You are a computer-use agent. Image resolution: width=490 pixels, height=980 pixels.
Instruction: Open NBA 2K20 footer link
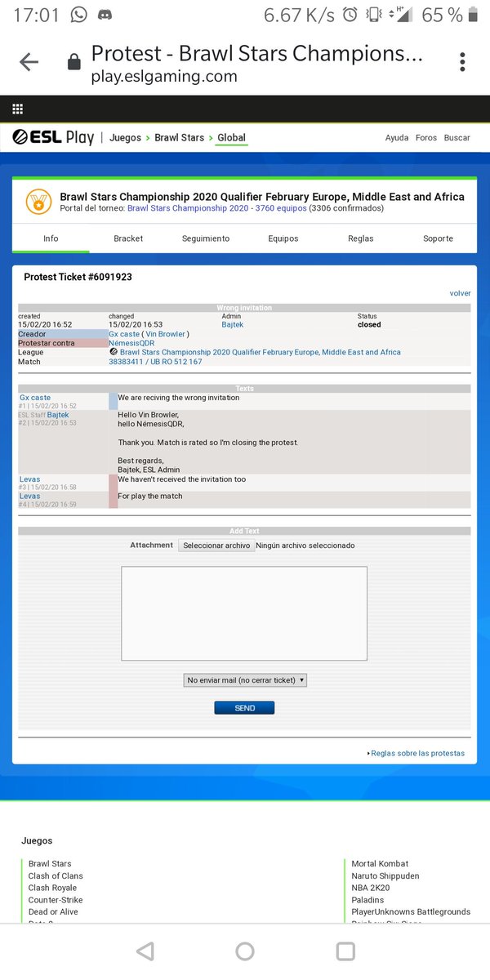coord(373,888)
